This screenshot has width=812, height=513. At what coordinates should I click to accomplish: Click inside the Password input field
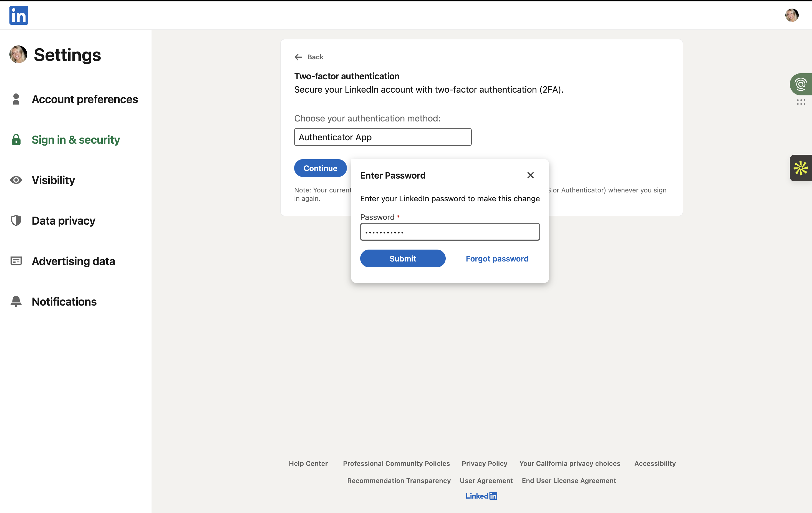[x=450, y=232]
